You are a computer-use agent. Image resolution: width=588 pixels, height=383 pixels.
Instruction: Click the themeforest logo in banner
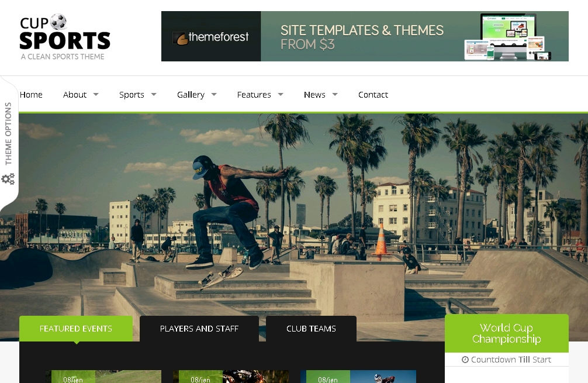(x=211, y=37)
